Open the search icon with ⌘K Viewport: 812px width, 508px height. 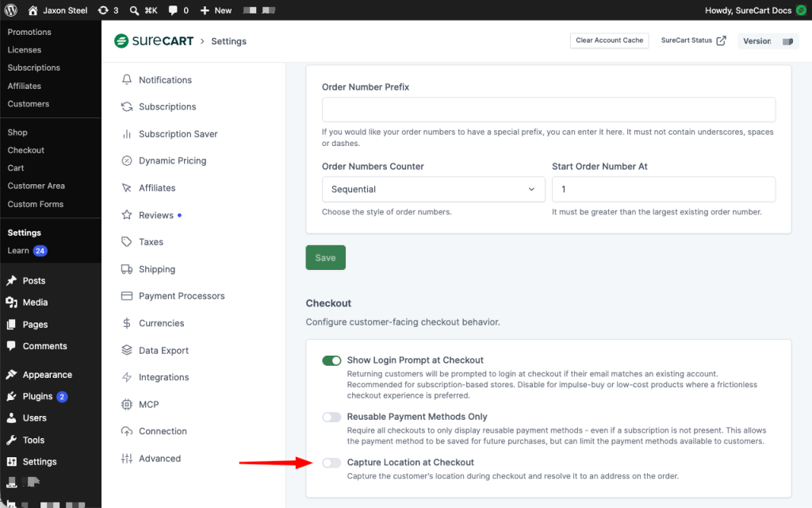click(134, 10)
